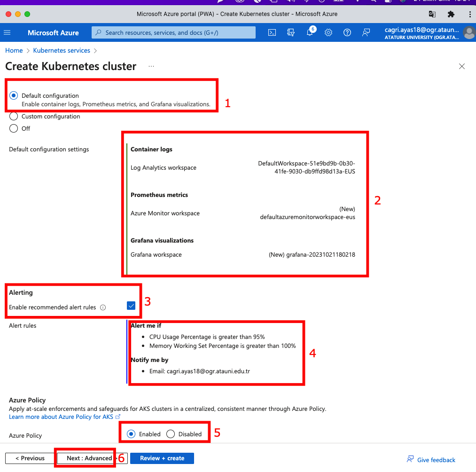Click the Next : Advanced button
476x472 pixels.
click(x=89, y=458)
